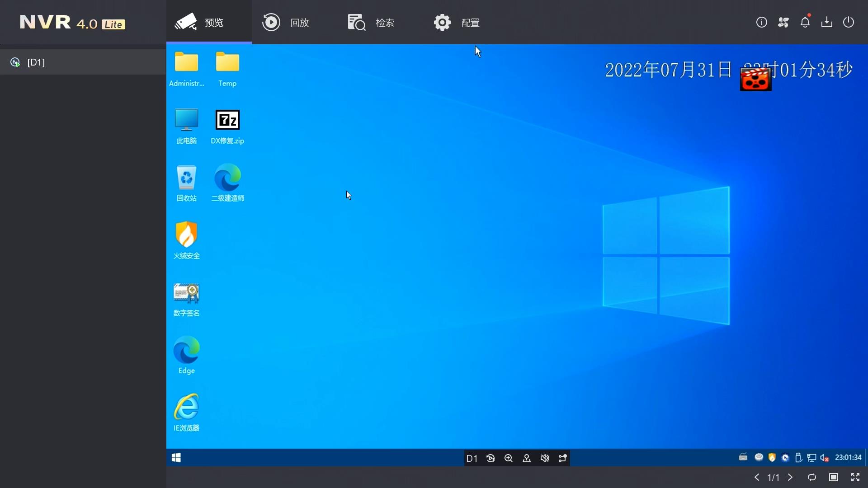Enter full screen preview mode

[x=855, y=477]
